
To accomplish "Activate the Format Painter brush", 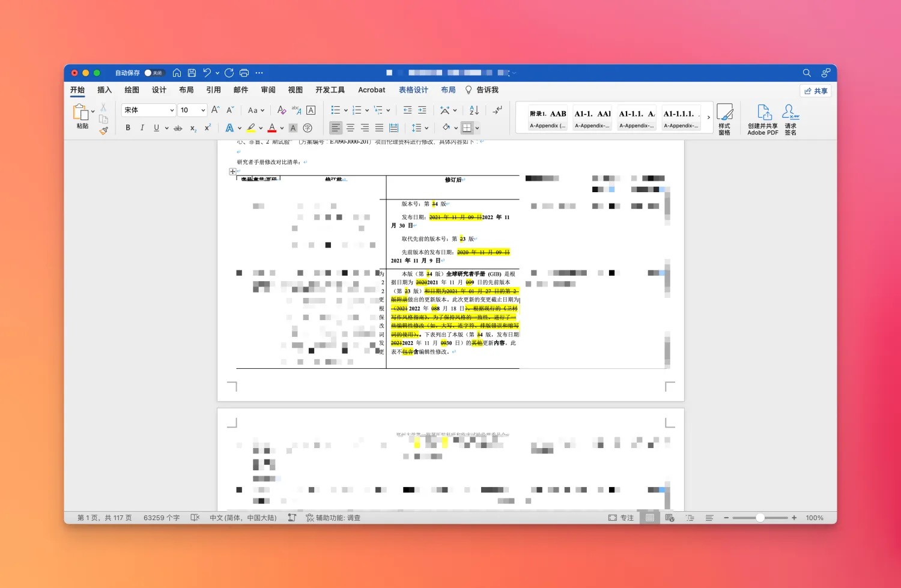I will click(x=103, y=130).
